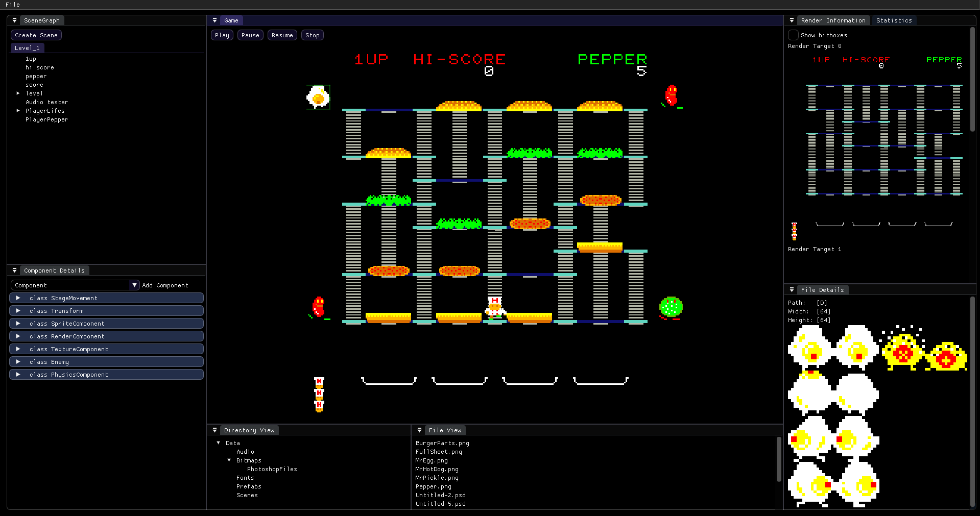This screenshot has width=980, height=516.
Task: Collapse the Bitmaps folder in Directory View
Action: pos(229,460)
